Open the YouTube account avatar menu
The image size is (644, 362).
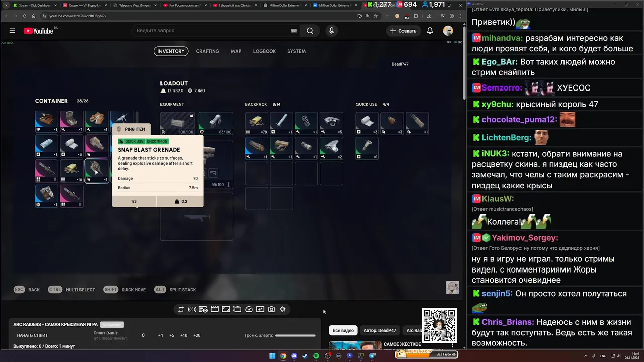(x=448, y=31)
